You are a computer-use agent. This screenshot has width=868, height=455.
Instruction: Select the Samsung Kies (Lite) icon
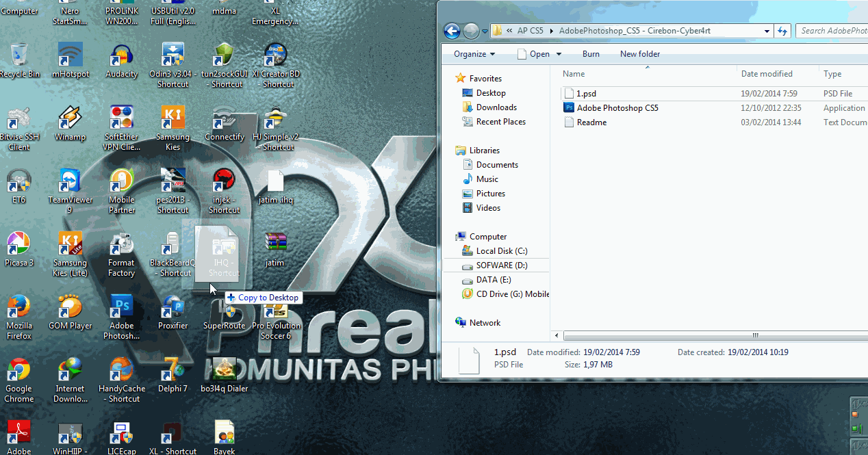point(71,255)
